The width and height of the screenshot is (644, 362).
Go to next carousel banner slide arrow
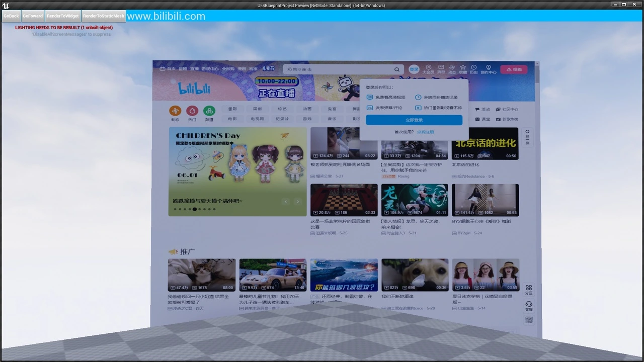tap(297, 202)
